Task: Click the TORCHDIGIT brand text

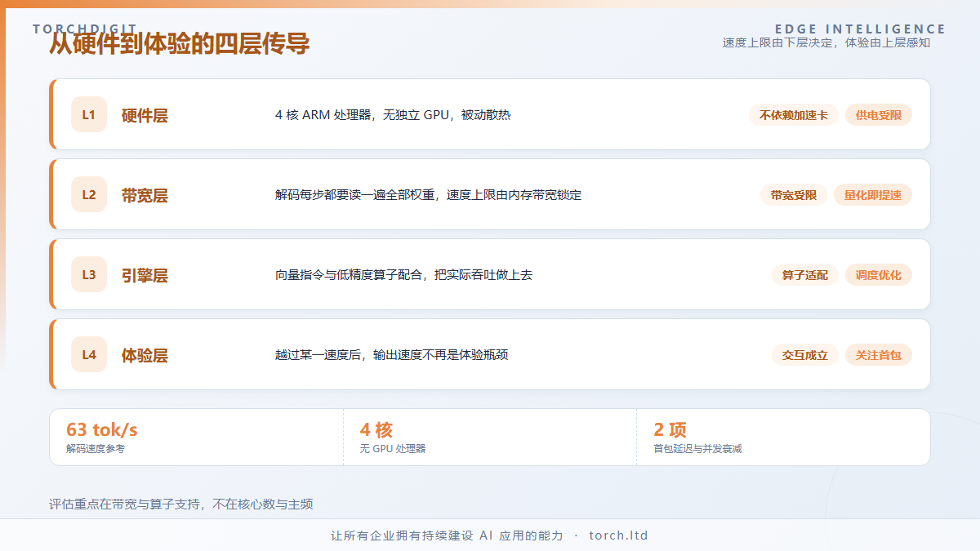Action: [x=85, y=29]
